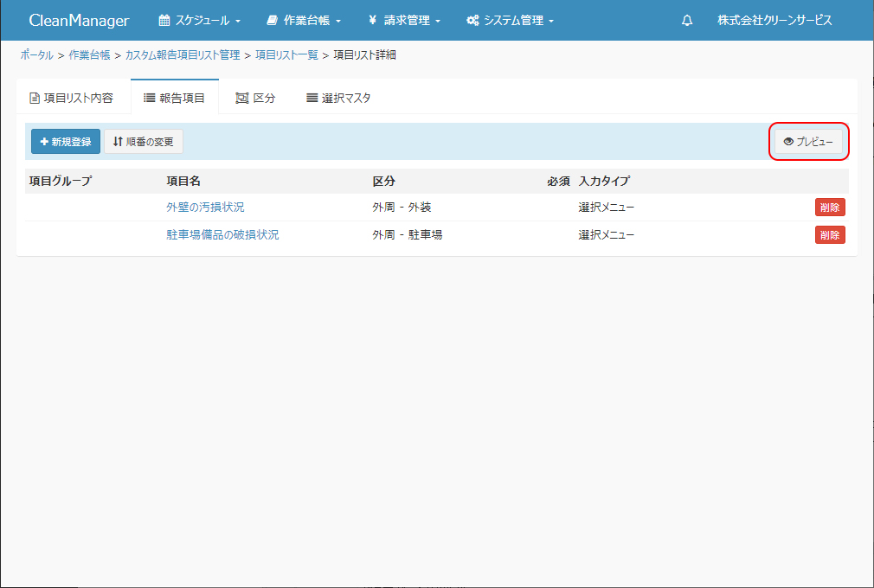Expand the 作業台帳 navigation menu
The height and width of the screenshot is (588, 874).
tap(304, 20)
